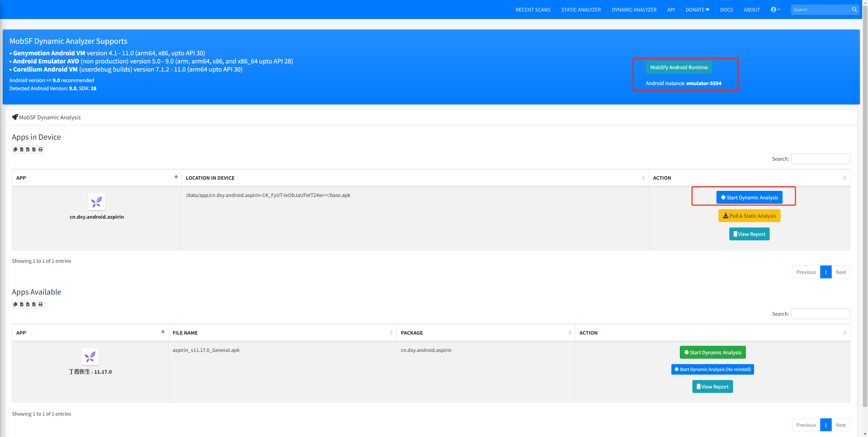Click Pull & Static Analysis button
868x437 pixels.
[x=749, y=216]
